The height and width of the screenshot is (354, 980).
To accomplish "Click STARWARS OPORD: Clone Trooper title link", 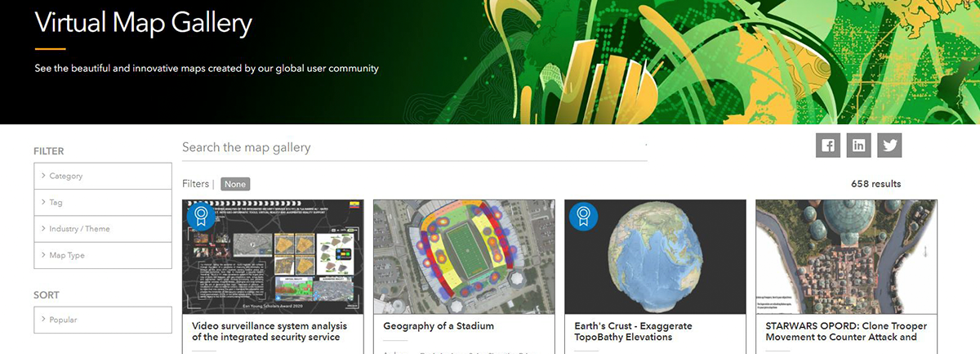I will tap(845, 331).
